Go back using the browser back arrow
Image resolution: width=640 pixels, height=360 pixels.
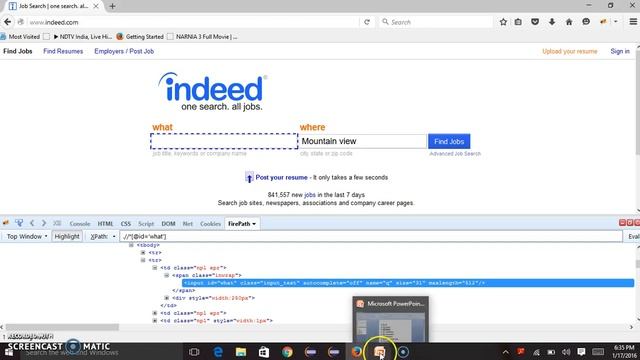pyautogui.click(x=7, y=22)
